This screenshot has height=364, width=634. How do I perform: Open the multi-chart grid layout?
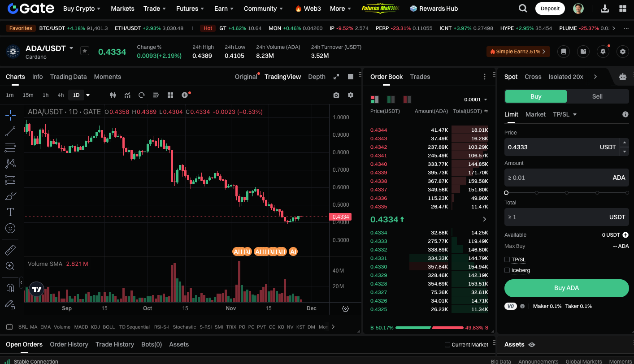170,95
